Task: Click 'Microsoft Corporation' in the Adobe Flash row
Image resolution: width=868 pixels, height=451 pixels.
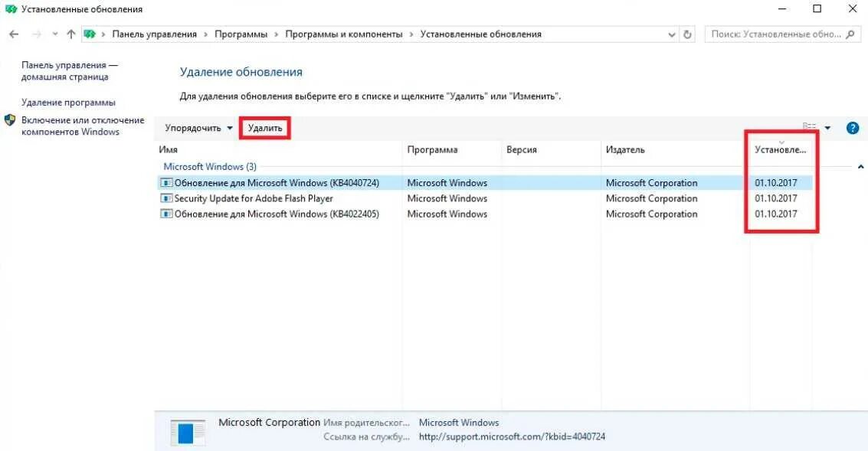Action: 651,198
